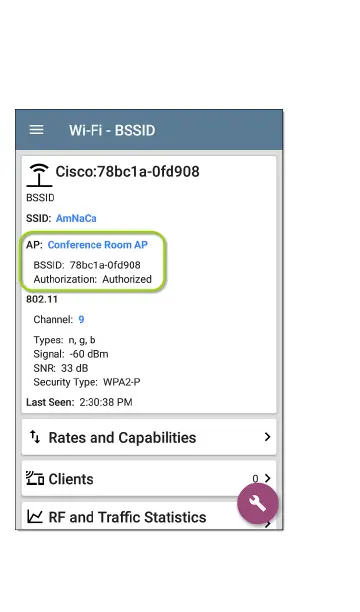
Task: Click the Cisco:78bc1a-0fd908 heading
Action: click(127, 171)
